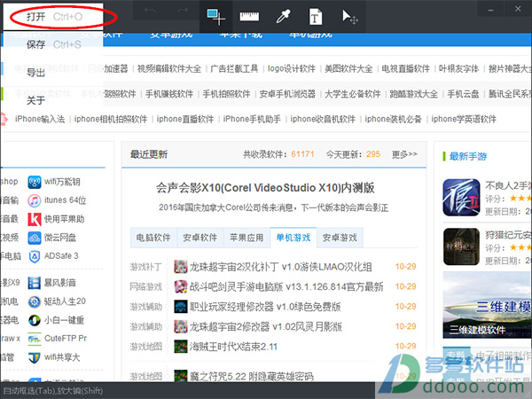Image resolution: width=532 pixels, height=399 pixels.
Task: Open 会声会影X10 Corel VideoStudio headline
Action: (265, 188)
